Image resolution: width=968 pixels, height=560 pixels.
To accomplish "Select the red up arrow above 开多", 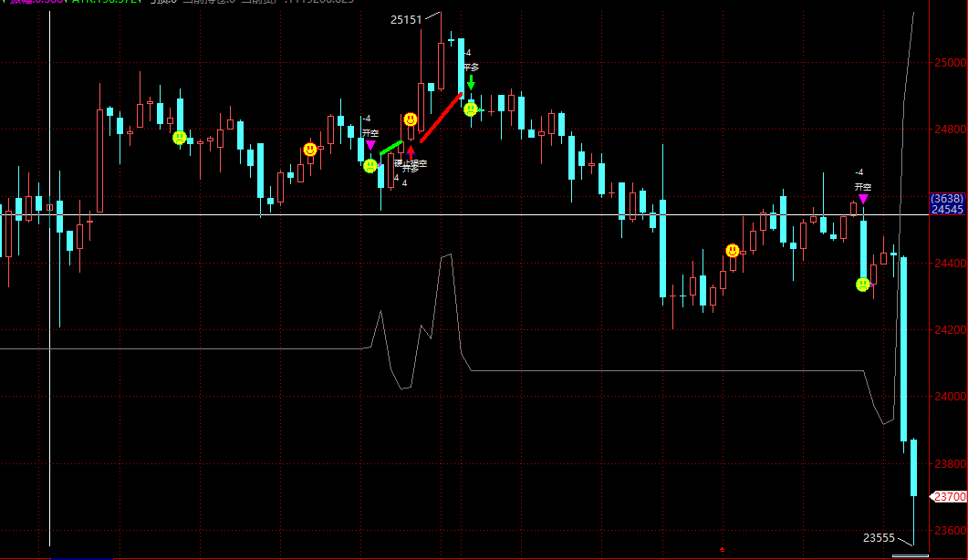I will point(411,152).
